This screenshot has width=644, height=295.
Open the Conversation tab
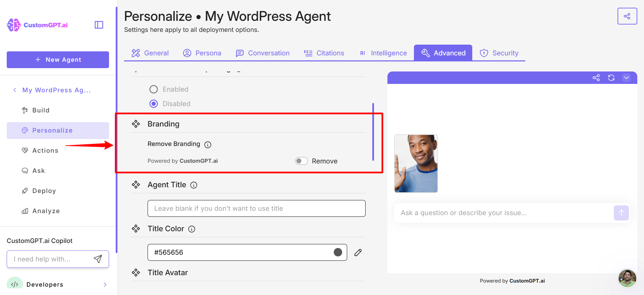pyautogui.click(x=263, y=53)
